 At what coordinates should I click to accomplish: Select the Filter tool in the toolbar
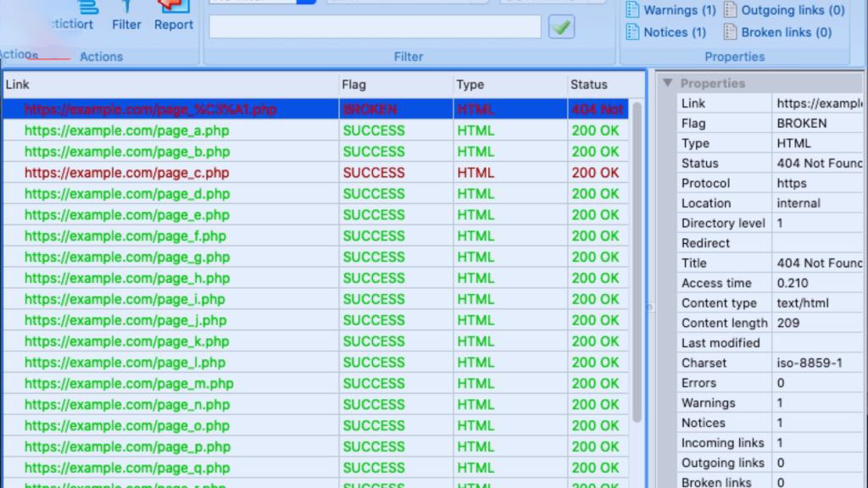pos(125,17)
